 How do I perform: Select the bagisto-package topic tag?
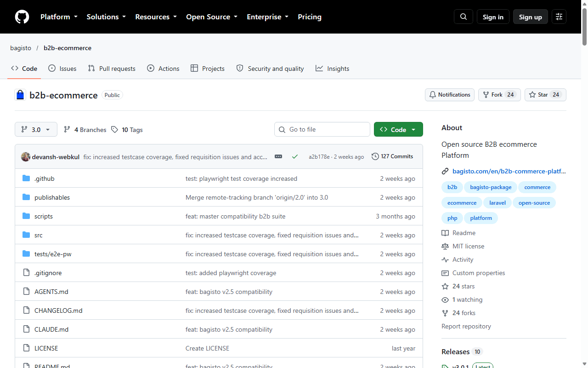(491, 187)
